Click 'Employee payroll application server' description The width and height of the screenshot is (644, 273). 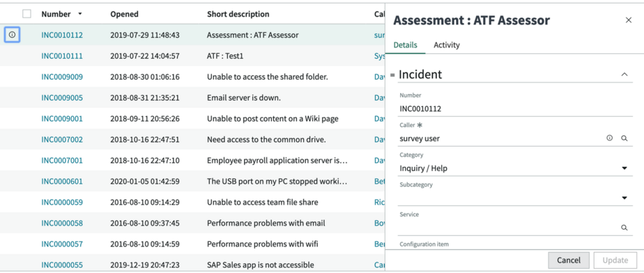[x=277, y=161]
